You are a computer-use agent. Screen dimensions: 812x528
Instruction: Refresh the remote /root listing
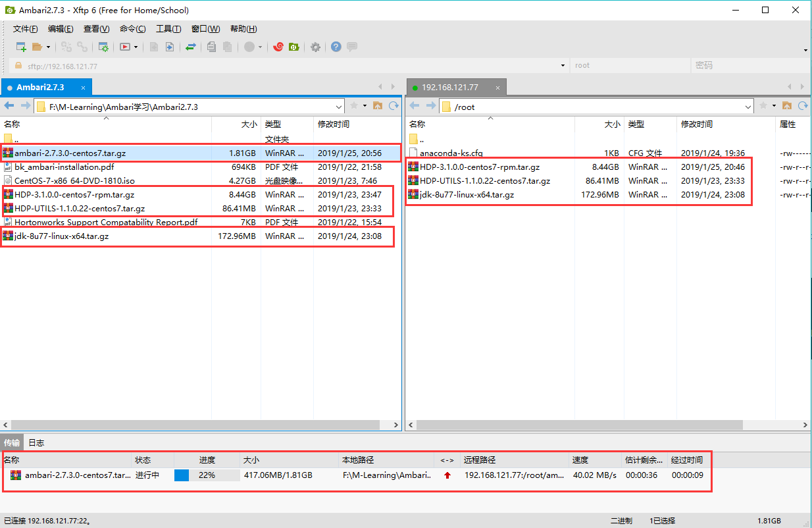[803, 105]
